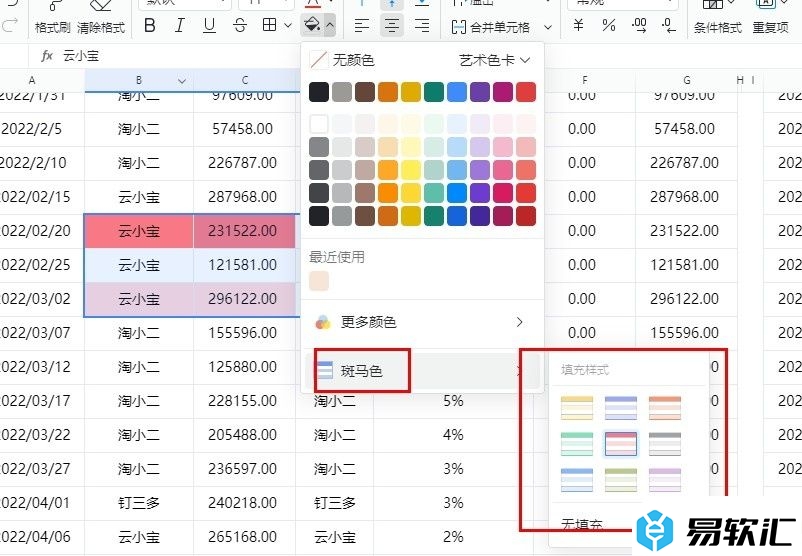This screenshot has height=556, width=802.
Task: Click the 240218.00 cell
Action: pyautogui.click(x=244, y=503)
